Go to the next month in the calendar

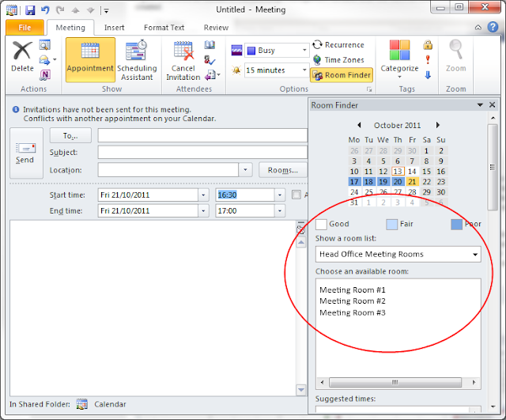pos(437,125)
